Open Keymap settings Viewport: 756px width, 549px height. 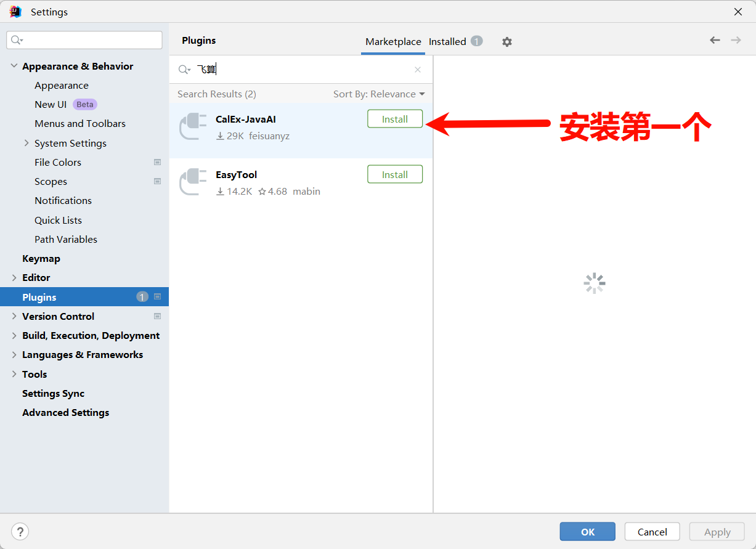(x=41, y=258)
